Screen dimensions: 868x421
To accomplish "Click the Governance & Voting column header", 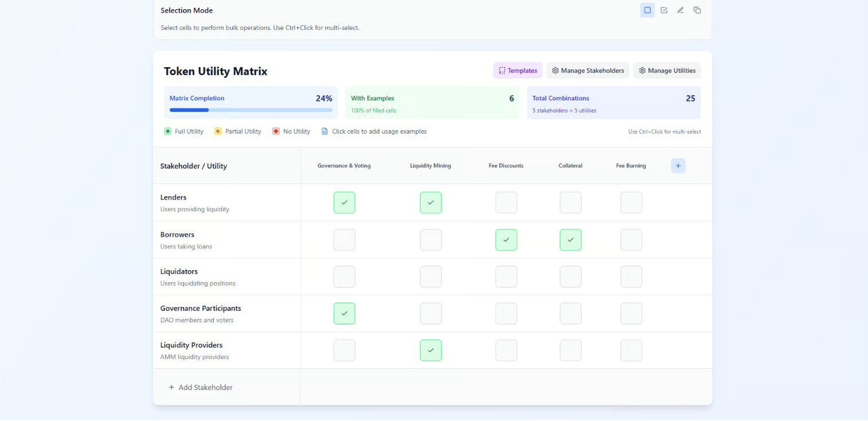I will click(344, 166).
